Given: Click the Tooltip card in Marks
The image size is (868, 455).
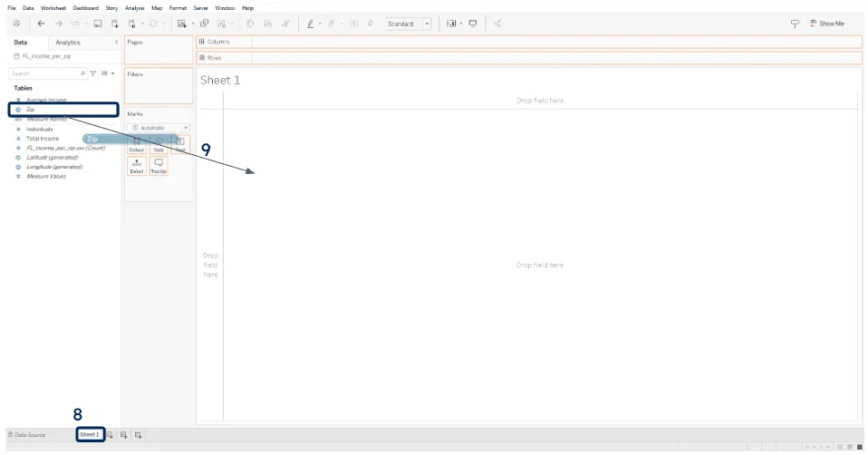Looking at the screenshot, I should pyautogui.click(x=159, y=166).
